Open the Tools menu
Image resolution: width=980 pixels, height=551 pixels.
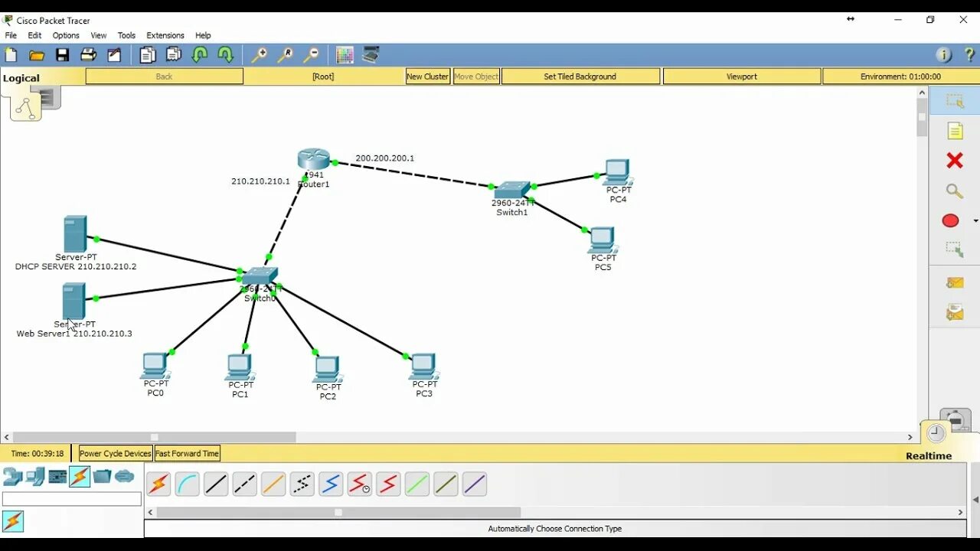coord(126,35)
